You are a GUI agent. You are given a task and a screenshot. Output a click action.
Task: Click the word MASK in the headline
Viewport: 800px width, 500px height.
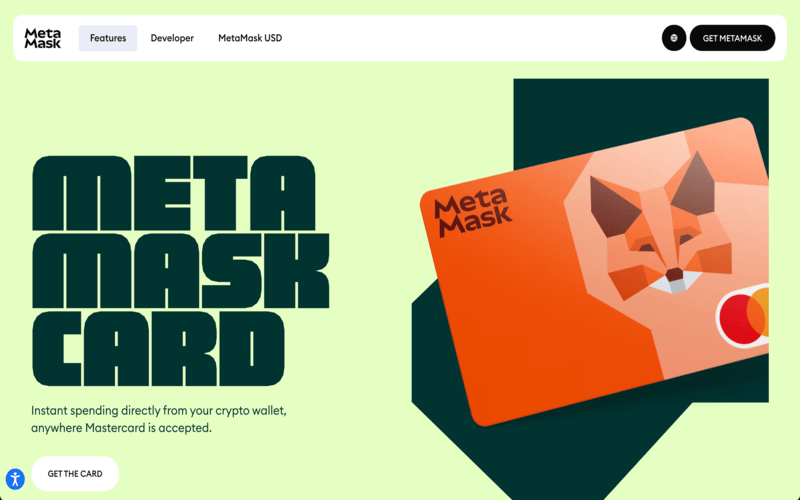tap(181, 271)
